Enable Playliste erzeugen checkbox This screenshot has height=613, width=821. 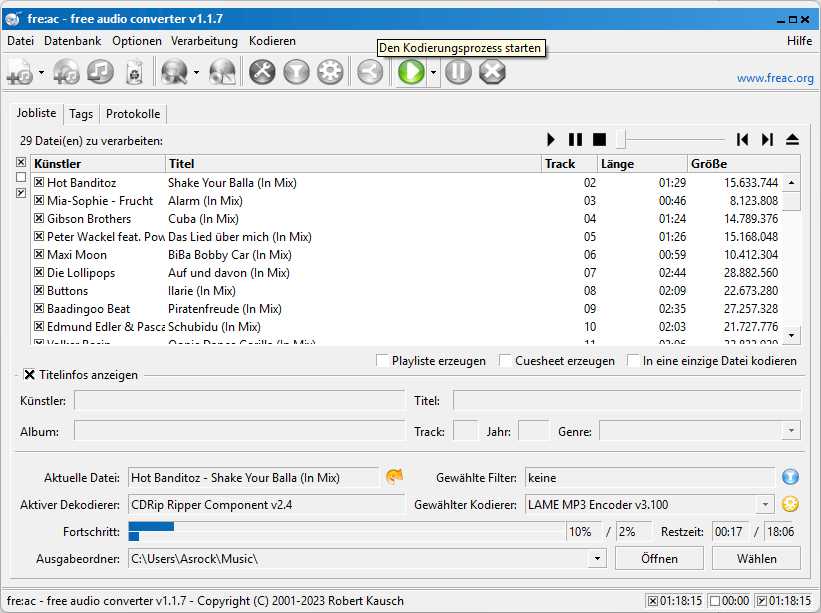click(383, 361)
